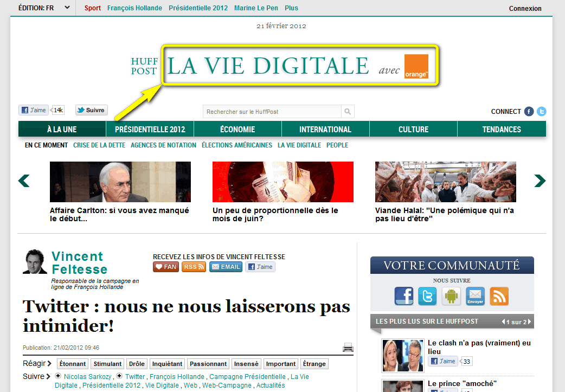The width and height of the screenshot is (565, 392).
Task: React with Insensé
Action: tap(246, 364)
